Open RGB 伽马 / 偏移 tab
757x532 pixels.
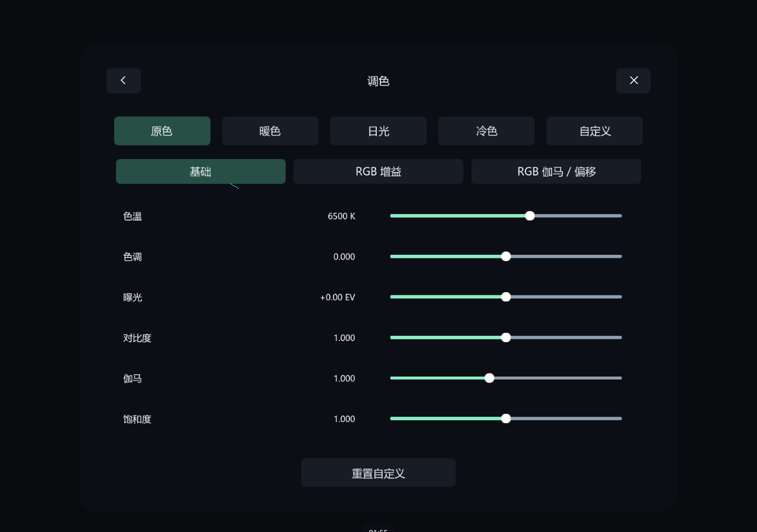pos(556,171)
